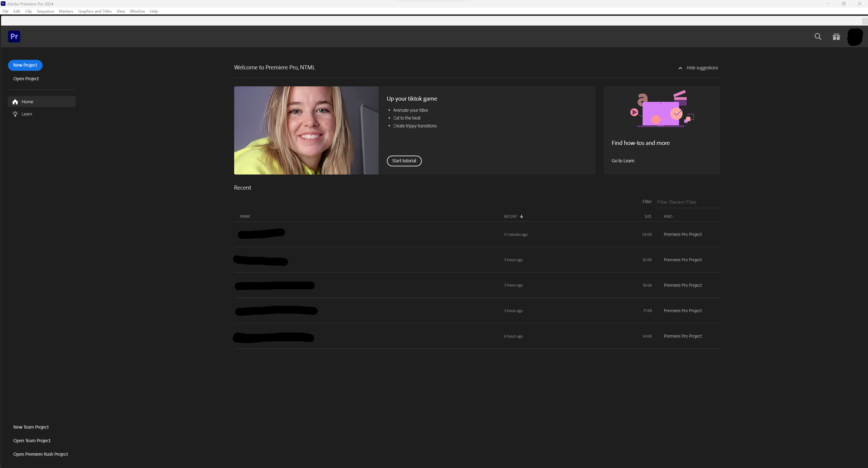Click the Filter Recent Files input field

click(687, 202)
